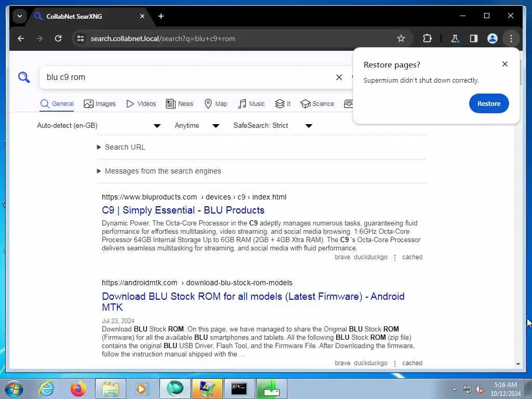Viewport: 532px width, 399px height.
Task: Click the page scrollbar down arrow
Action: click(518, 364)
